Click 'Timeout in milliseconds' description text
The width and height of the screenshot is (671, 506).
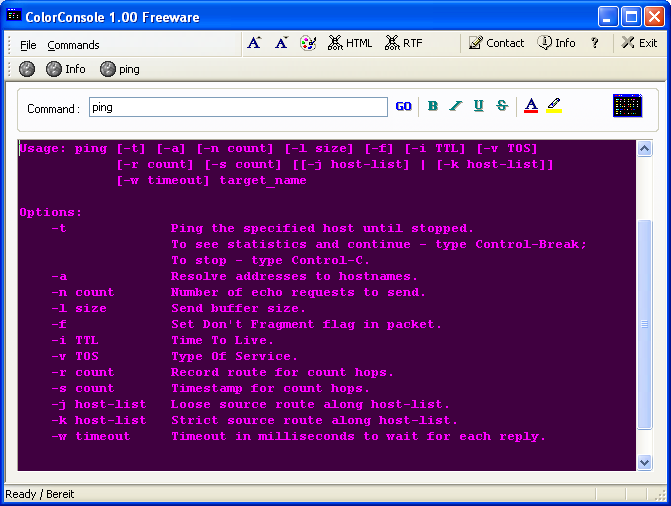(358, 437)
